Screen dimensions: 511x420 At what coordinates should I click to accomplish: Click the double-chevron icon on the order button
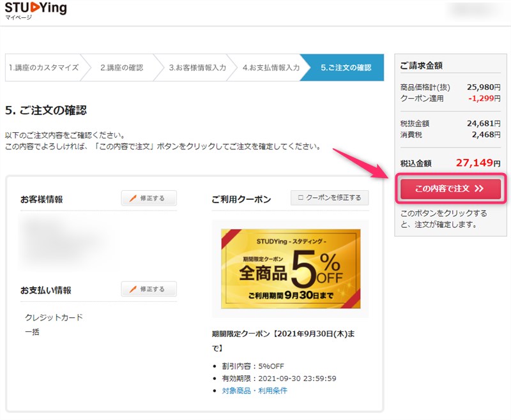tap(478, 188)
